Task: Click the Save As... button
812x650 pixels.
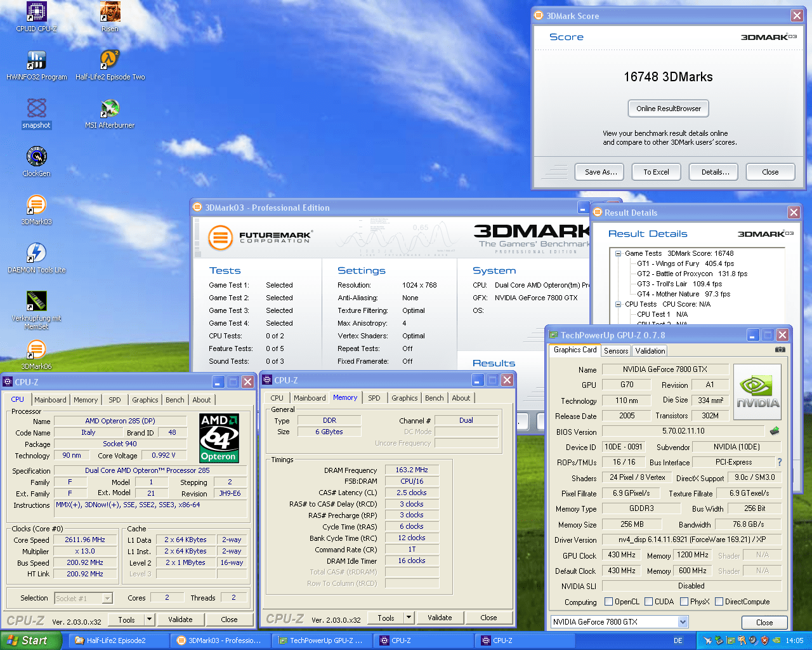Action: 600,172
